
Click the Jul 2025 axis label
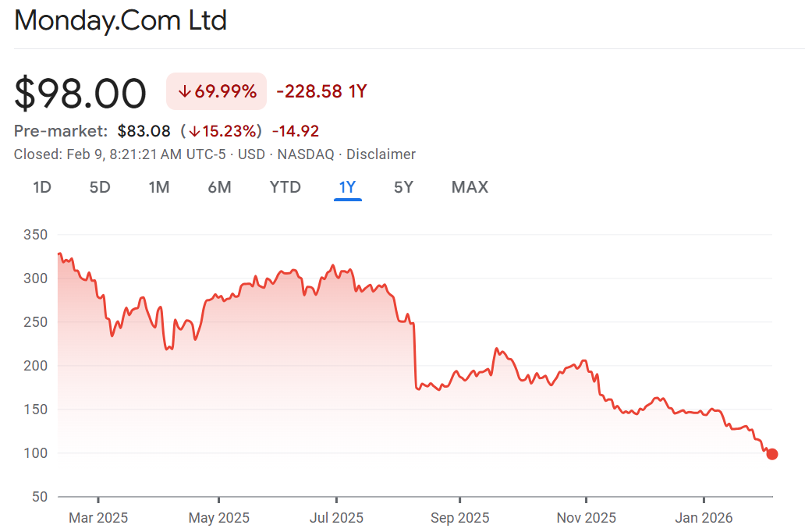tap(336, 517)
